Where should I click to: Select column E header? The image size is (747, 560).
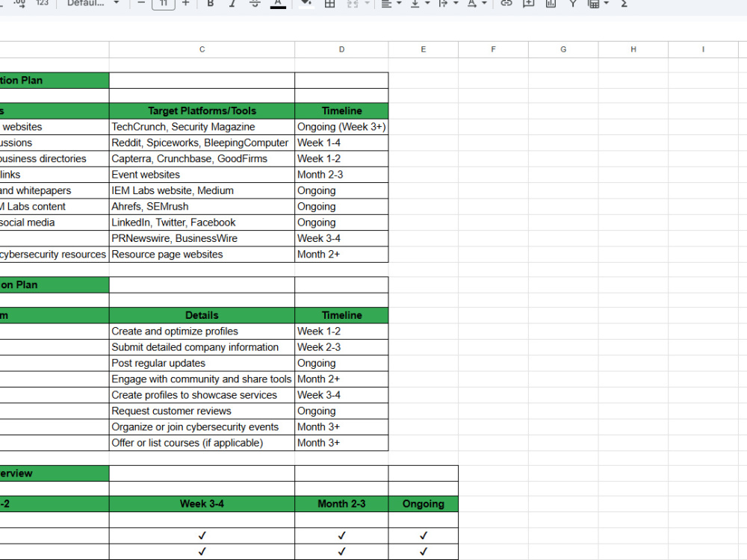tap(423, 49)
